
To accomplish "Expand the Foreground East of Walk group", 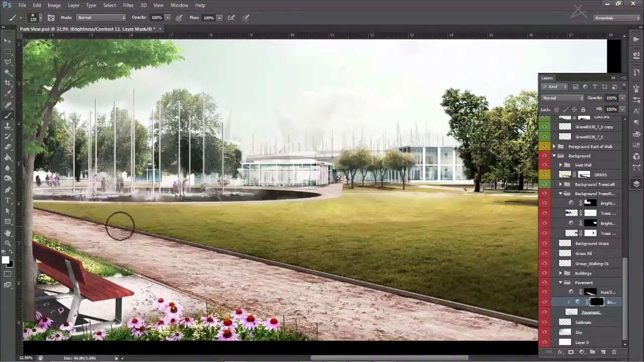I will [554, 146].
